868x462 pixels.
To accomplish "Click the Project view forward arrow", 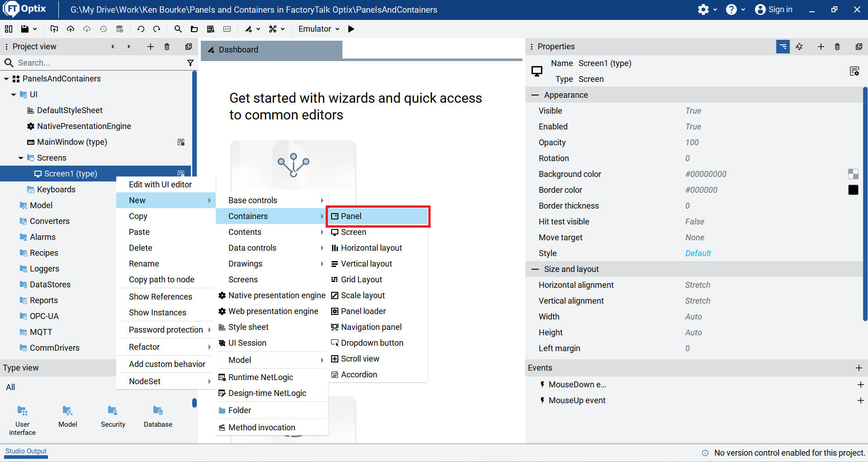I will click(129, 47).
